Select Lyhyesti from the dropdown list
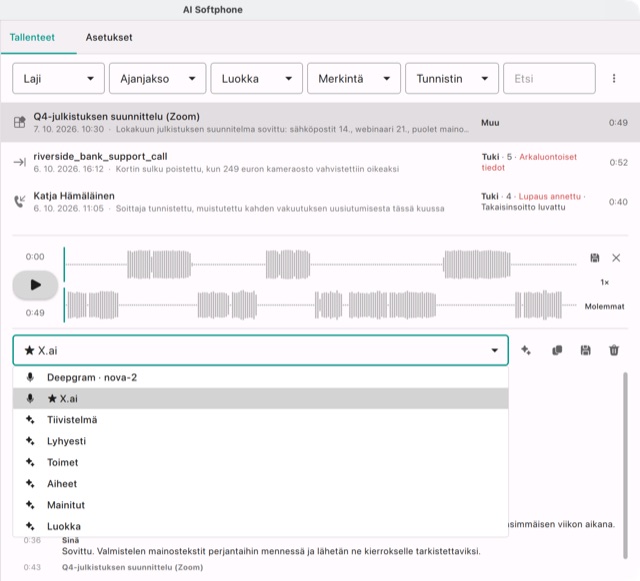Viewport: 640px width, 581px height. [260, 441]
